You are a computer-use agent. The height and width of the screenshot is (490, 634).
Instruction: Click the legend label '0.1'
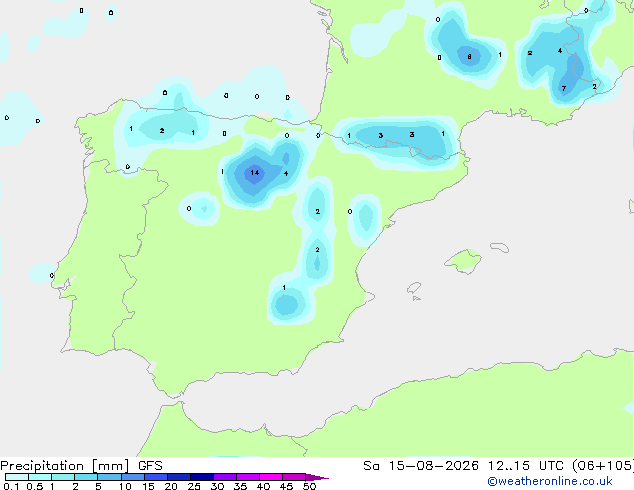tap(11, 486)
